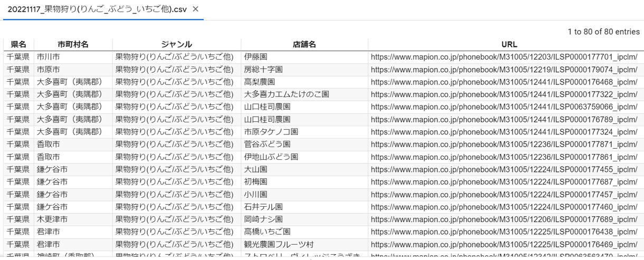Select shop name cell 伊地山ぶどう園
Screen dimensions: 644x260
[304, 157]
